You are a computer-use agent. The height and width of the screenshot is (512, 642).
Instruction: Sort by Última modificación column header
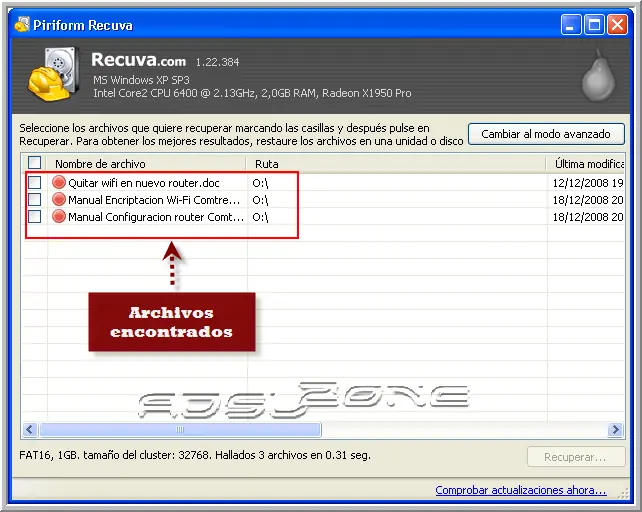(585, 164)
